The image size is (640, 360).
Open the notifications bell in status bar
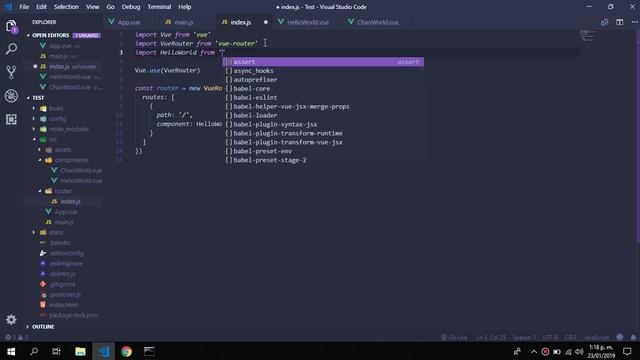tap(633, 337)
